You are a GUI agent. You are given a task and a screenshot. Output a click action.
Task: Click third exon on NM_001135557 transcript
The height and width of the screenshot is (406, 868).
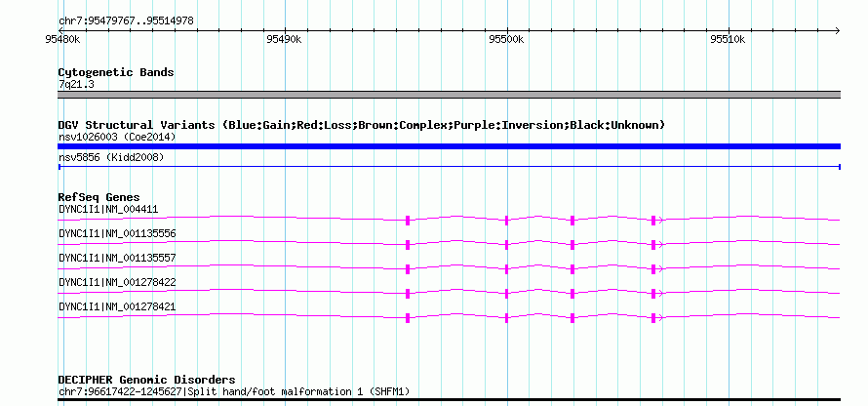[572, 269]
